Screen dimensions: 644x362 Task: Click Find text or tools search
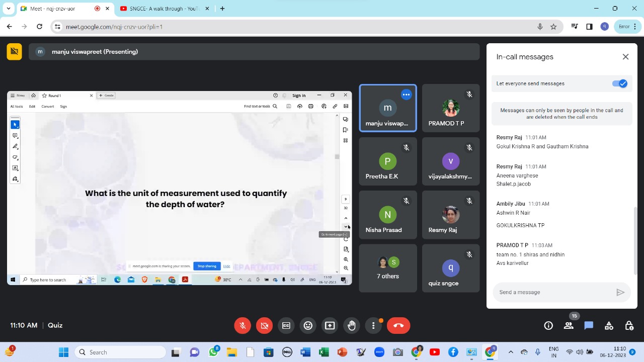(x=260, y=107)
